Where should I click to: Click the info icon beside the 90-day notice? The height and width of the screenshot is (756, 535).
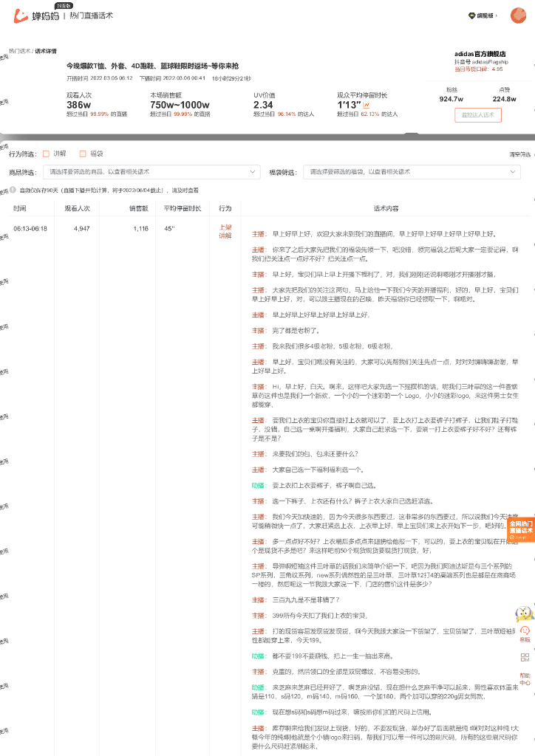coord(13,190)
